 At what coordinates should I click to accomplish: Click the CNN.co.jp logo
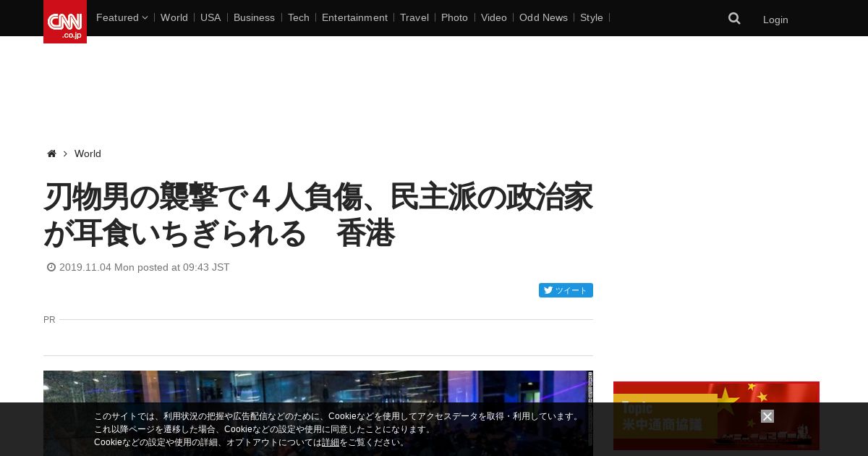[65, 22]
